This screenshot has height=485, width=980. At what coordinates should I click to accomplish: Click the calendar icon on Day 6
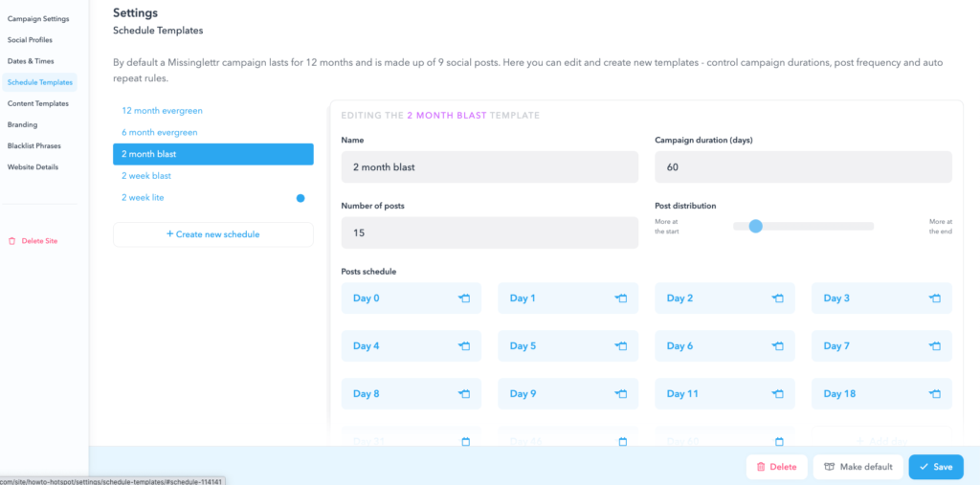(778, 346)
